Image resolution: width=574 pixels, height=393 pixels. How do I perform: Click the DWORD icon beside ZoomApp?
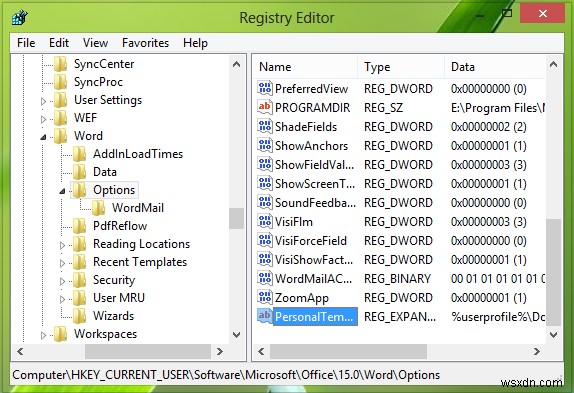tap(265, 297)
